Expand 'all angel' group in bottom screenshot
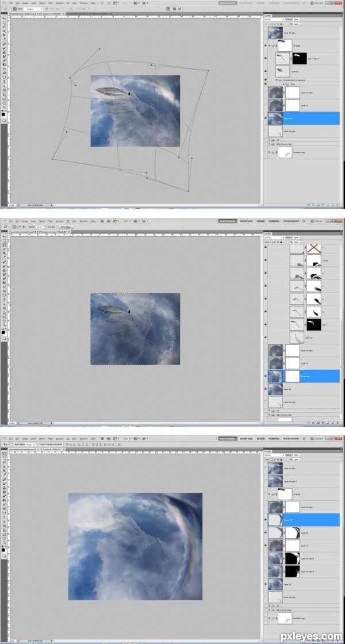The height and width of the screenshot is (644, 345). pos(270,494)
